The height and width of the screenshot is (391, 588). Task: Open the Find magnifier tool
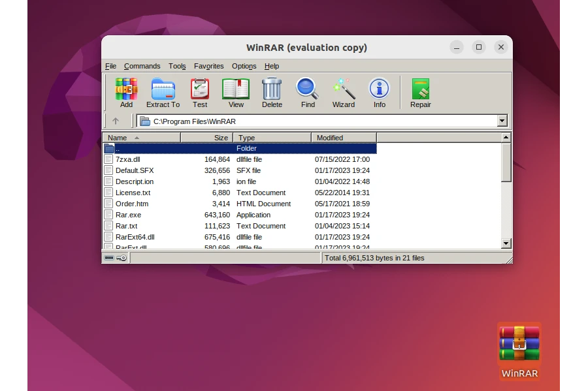(308, 92)
